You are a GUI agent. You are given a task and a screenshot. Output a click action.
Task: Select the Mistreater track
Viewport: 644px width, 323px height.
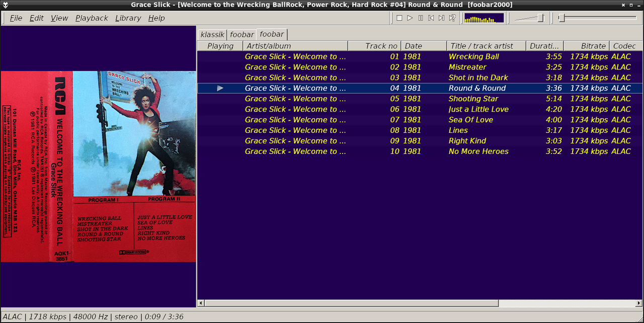(x=420, y=67)
